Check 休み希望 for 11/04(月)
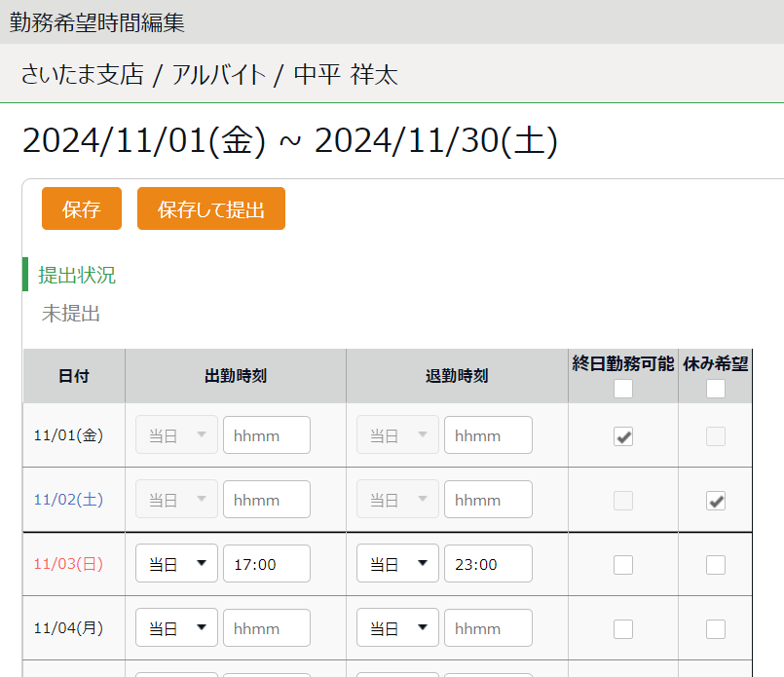Screen dimensions: 784x677 (716, 629)
